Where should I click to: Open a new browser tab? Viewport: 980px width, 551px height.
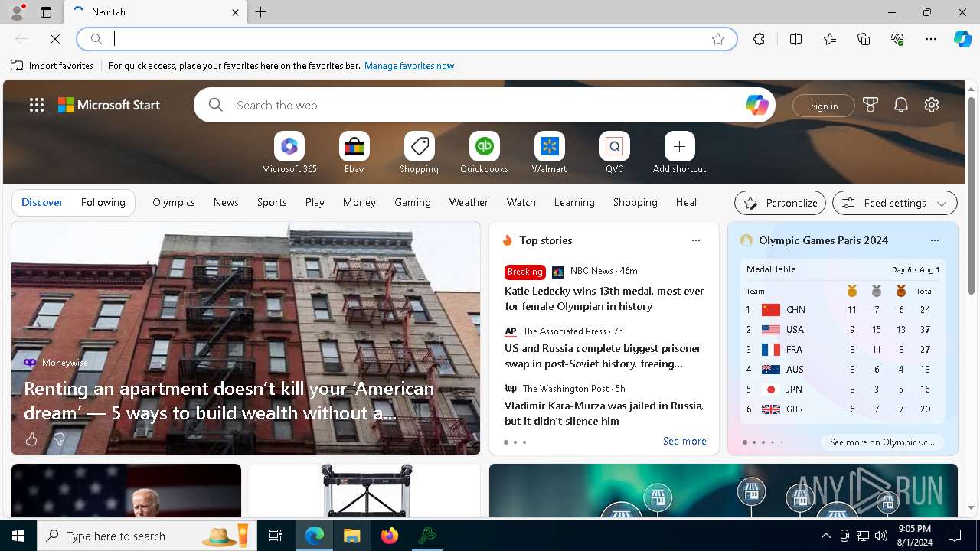click(x=261, y=12)
